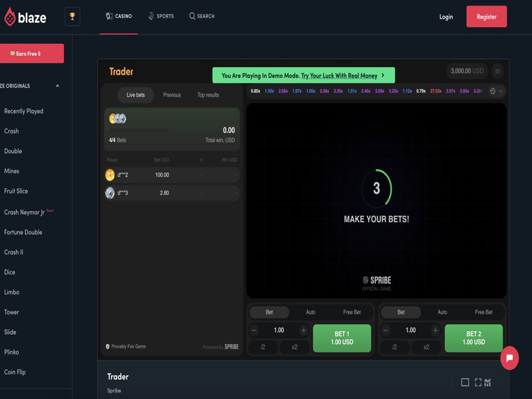Image resolution: width=532 pixels, height=399 pixels.
Task: Open the Slide game
Action: coord(10,332)
